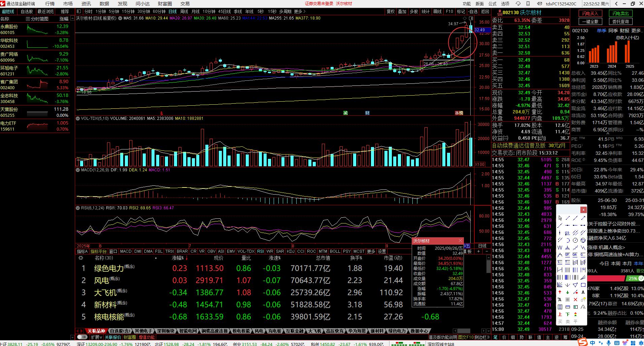Open the 行情 menu
The width and height of the screenshot is (644, 346).
pyautogui.click(x=50, y=4)
